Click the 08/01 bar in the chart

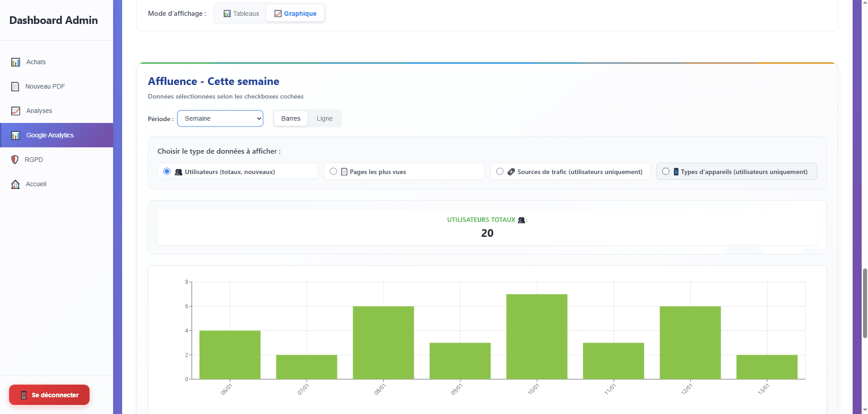(383, 343)
